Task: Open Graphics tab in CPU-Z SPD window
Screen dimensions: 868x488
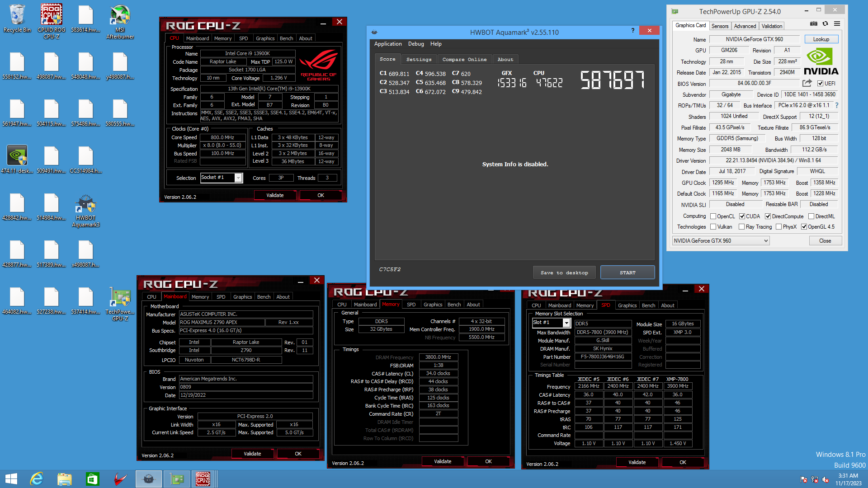Action: (627, 305)
